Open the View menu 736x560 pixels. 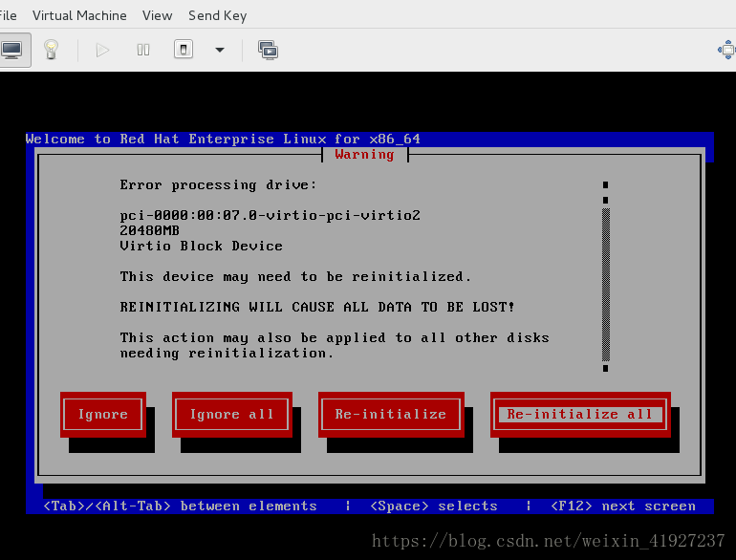pyautogui.click(x=158, y=15)
